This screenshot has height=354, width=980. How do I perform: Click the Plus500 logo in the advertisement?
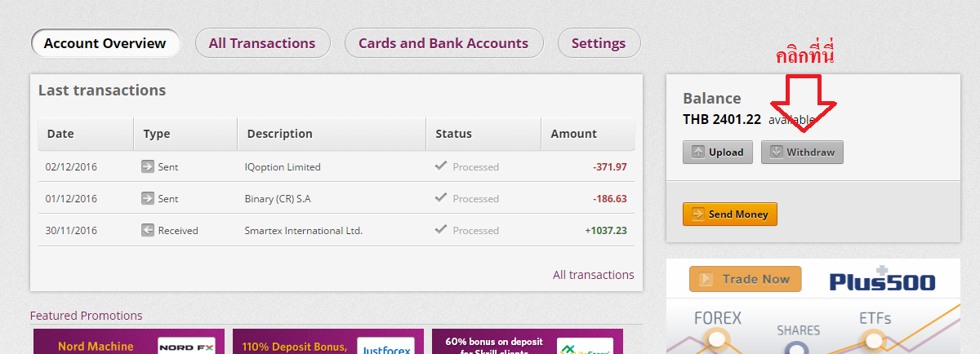point(882,281)
